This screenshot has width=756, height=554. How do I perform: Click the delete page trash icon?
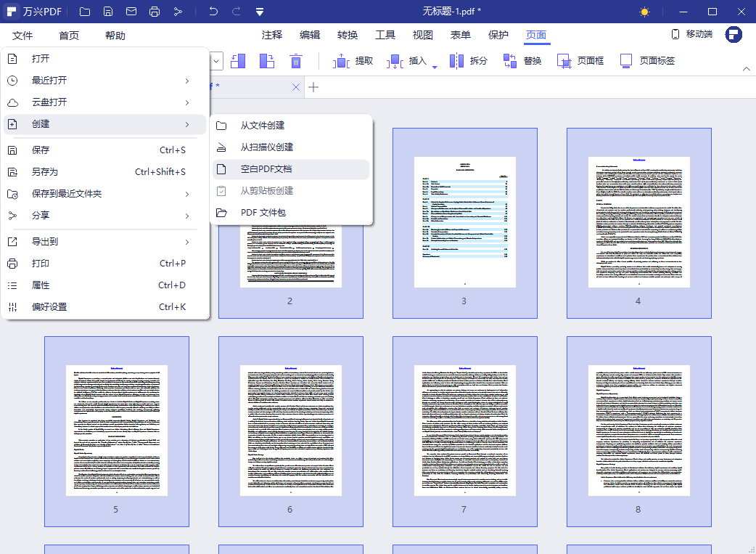click(296, 61)
